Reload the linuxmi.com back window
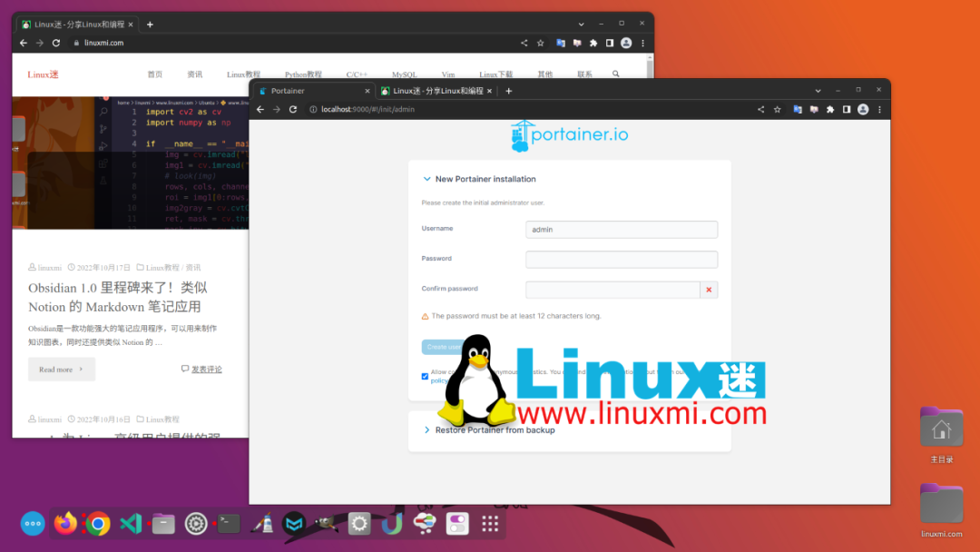The image size is (980, 552). pos(56,44)
